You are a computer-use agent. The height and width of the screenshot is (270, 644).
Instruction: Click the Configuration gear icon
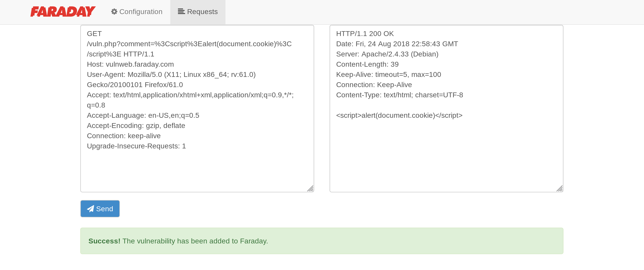coord(114,11)
